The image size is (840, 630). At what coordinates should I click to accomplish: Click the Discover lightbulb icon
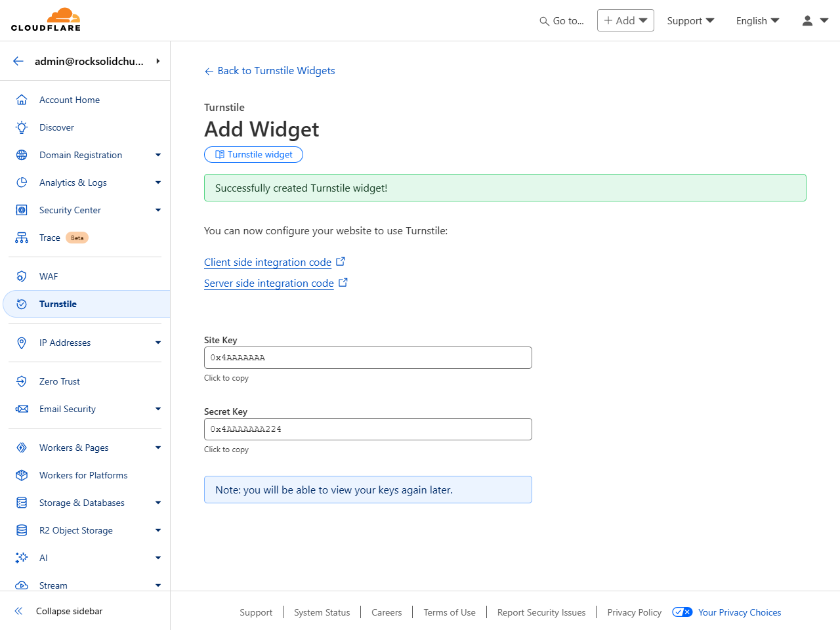(x=22, y=127)
